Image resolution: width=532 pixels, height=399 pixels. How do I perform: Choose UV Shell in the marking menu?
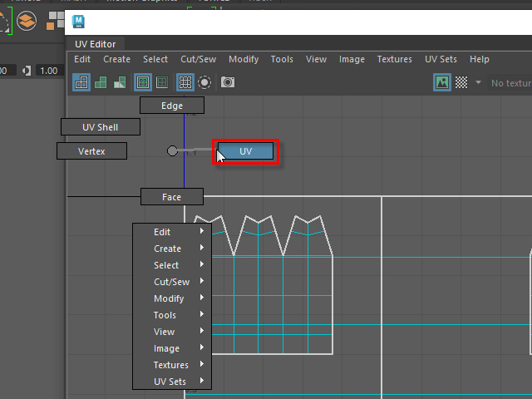[x=101, y=127]
